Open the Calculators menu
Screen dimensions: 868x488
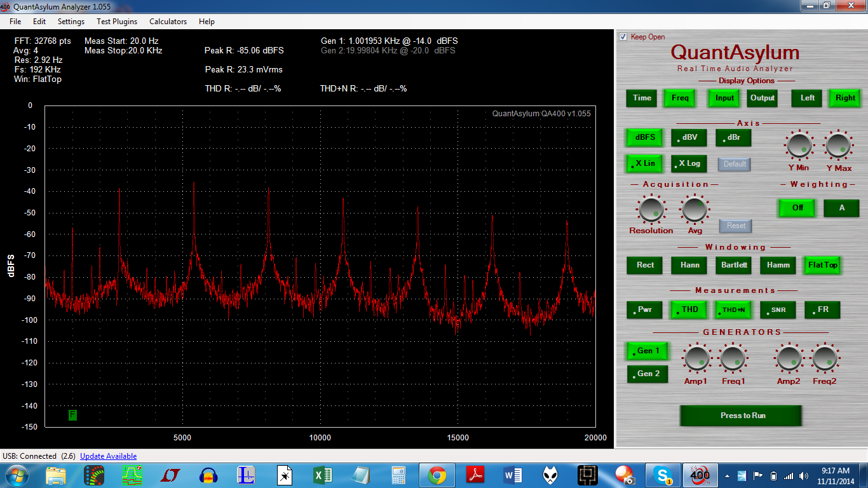pos(168,22)
